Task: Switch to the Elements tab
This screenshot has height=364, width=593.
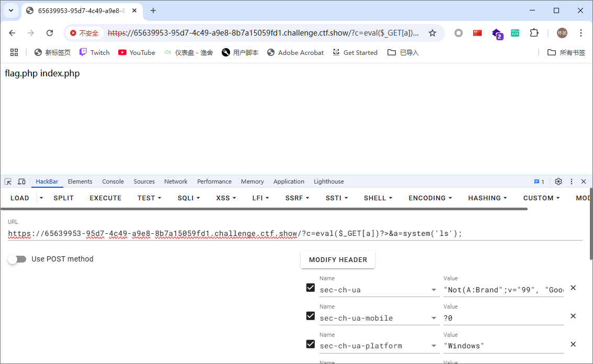Action: [80, 181]
